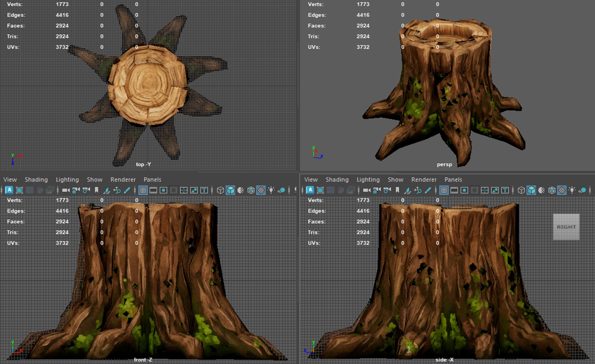Image resolution: width=595 pixels, height=364 pixels.
Task: Enable Wireframe on Shaded in side panel
Action: 552,190
